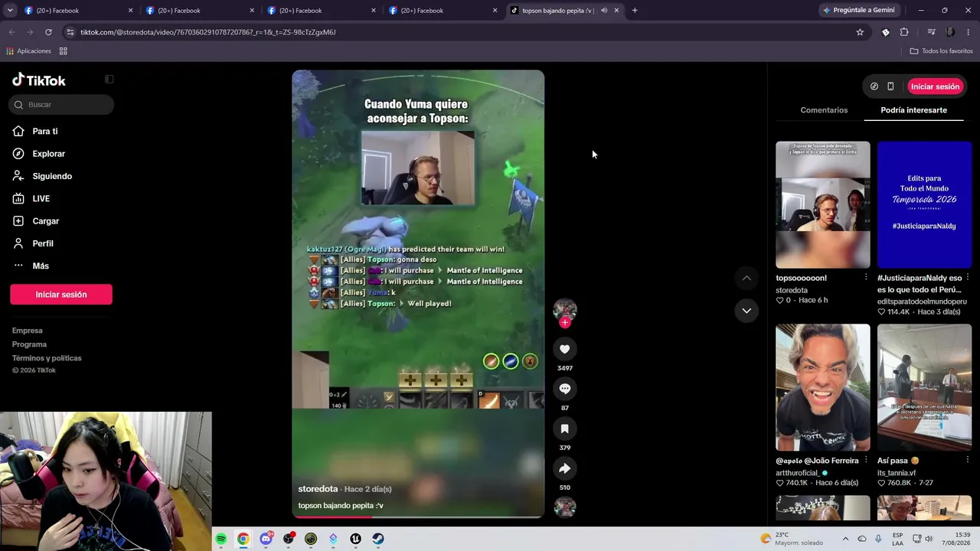Open the TikTok coins icon in header
This screenshot has width=980, height=551.
(874, 86)
